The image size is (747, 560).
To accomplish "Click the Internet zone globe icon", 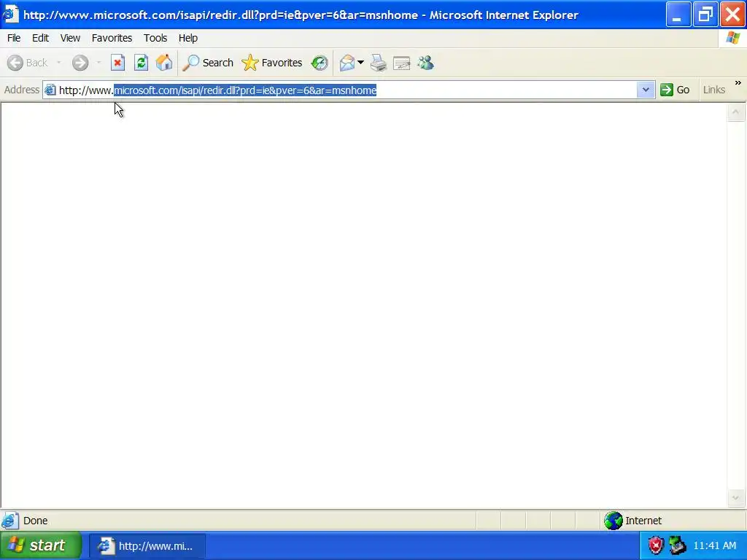I will click(x=613, y=521).
